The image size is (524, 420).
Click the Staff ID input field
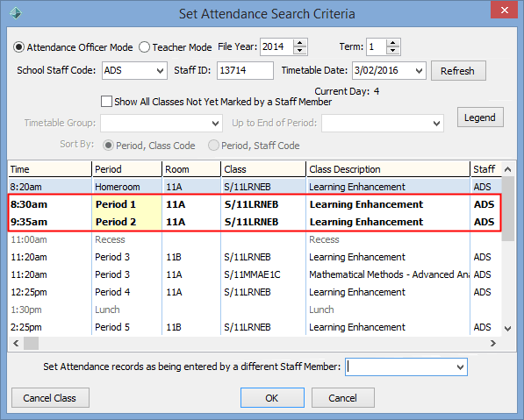tap(245, 70)
